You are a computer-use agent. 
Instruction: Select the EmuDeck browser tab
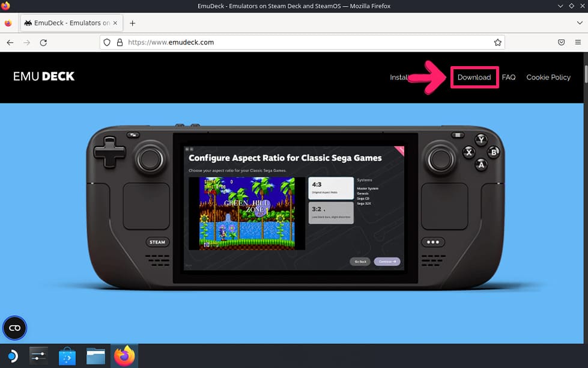click(71, 23)
